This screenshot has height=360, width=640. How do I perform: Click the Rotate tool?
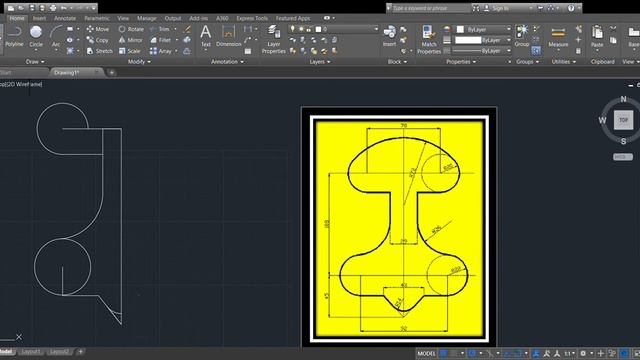131,29
